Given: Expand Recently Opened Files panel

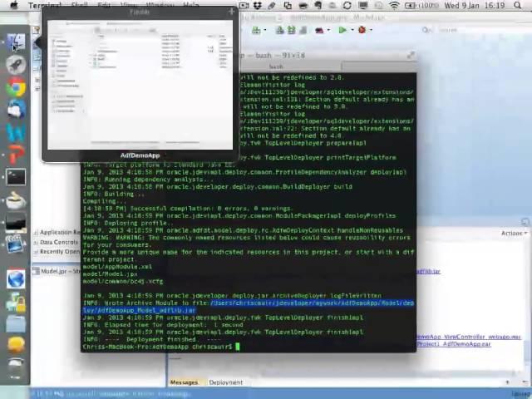Looking at the screenshot, I should [57, 252].
